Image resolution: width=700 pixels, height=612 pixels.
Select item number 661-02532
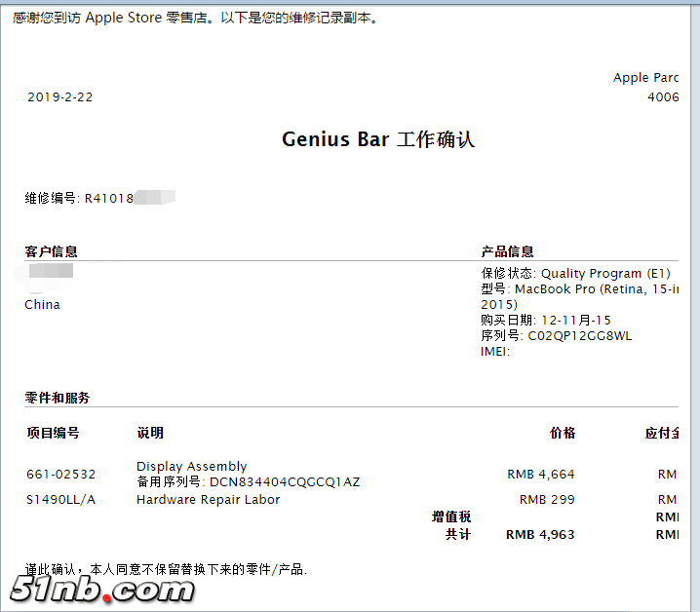(x=61, y=475)
